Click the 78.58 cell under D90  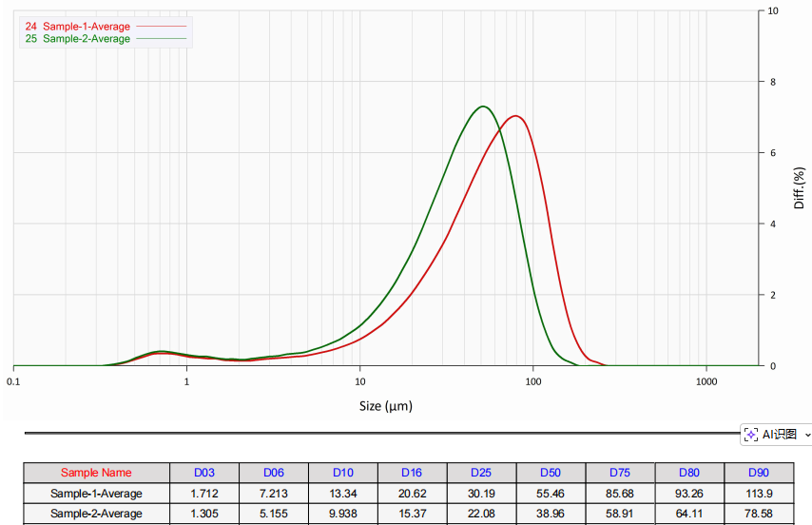point(758,514)
